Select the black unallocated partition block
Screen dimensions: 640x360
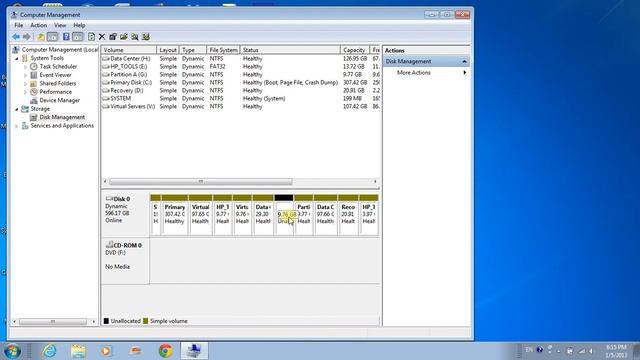click(284, 215)
